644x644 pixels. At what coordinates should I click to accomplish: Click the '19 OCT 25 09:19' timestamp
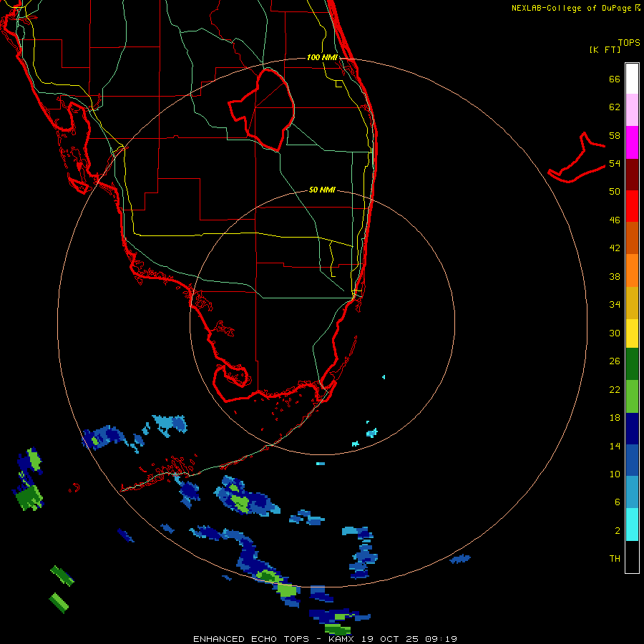coord(409,639)
